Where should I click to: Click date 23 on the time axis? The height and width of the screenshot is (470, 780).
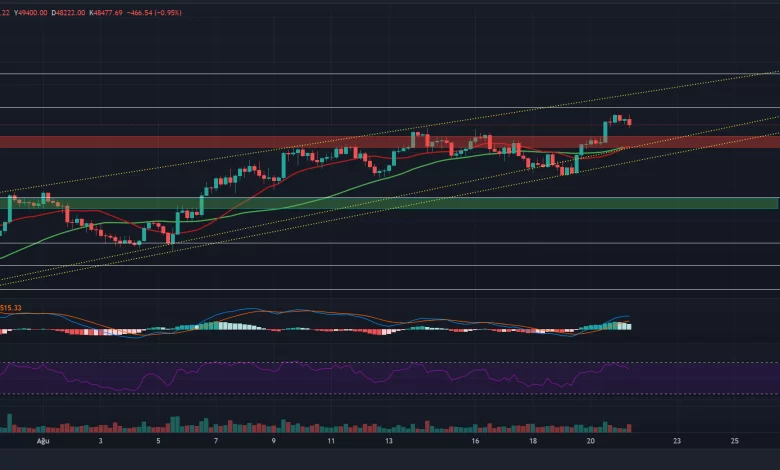click(678, 440)
